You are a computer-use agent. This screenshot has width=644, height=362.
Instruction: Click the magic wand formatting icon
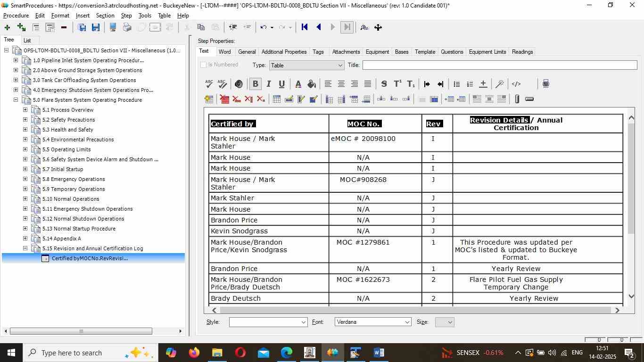500,84
